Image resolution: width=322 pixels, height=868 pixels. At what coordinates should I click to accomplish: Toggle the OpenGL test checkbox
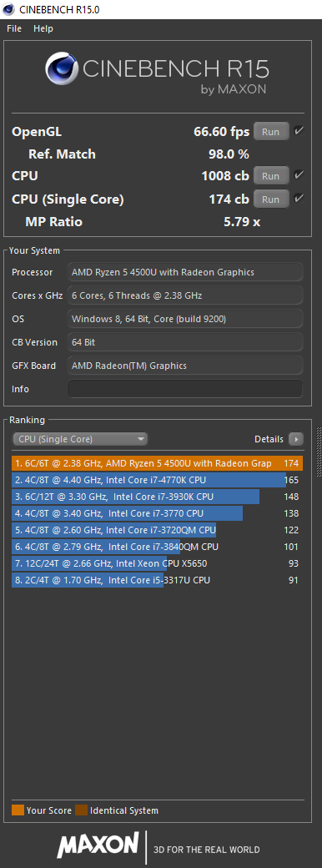pos(299,131)
